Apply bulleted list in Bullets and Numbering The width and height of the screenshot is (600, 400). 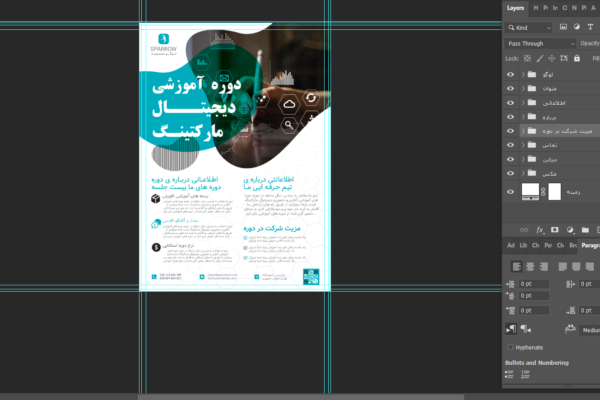[509, 374]
